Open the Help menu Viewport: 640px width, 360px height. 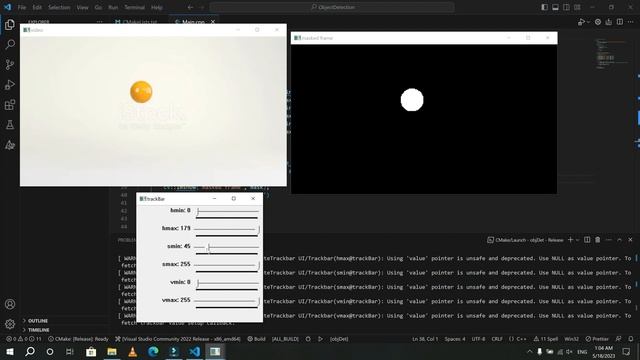(x=157, y=7)
